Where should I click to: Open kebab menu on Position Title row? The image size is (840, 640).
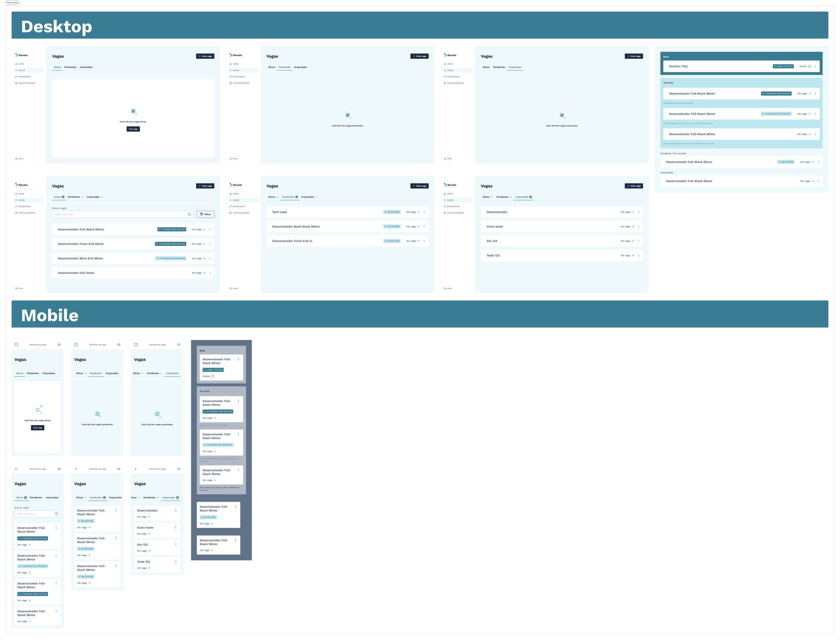[x=815, y=66]
